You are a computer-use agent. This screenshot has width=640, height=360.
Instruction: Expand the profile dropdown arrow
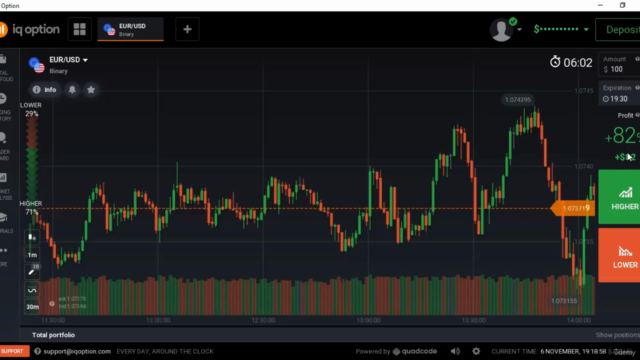click(x=519, y=29)
